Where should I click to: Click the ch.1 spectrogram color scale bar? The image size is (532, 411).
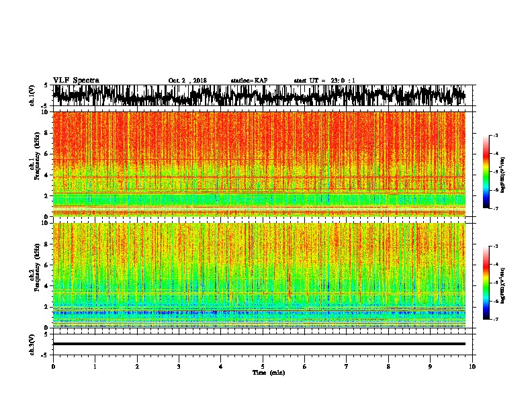pyautogui.click(x=486, y=172)
